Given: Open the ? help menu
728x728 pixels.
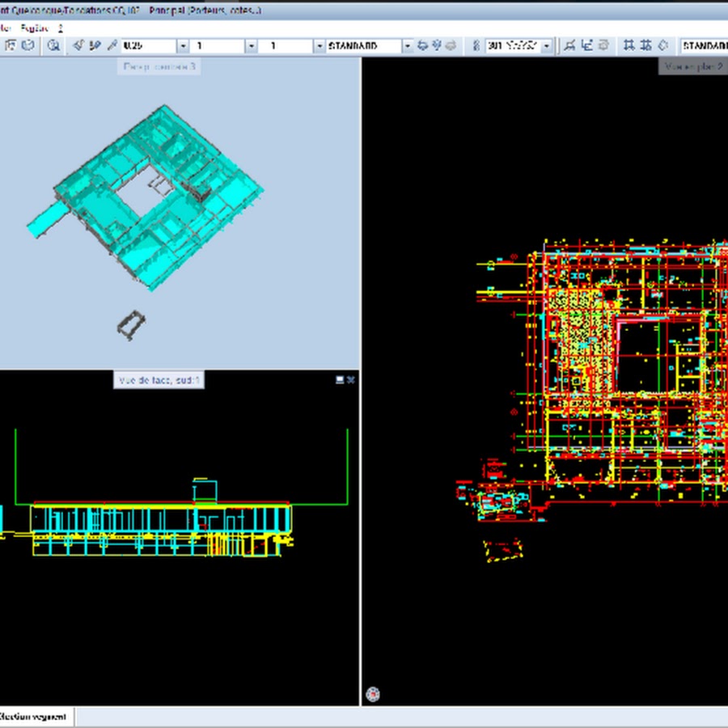Looking at the screenshot, I should 61,27.
